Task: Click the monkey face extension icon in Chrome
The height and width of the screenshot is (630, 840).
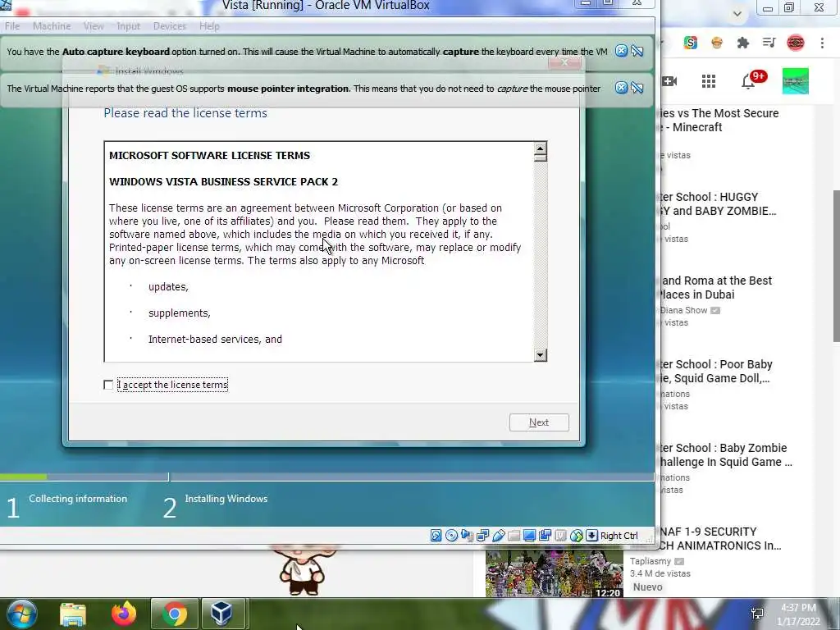Action: point(717,43)
